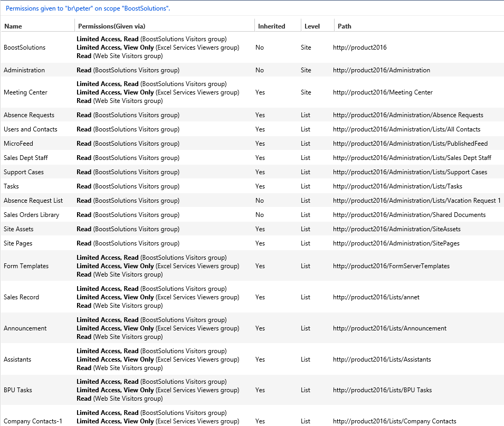The width and height of the screenshot is (504, 426).
Task: Open the Meeting Center site path
Action: 382,92
